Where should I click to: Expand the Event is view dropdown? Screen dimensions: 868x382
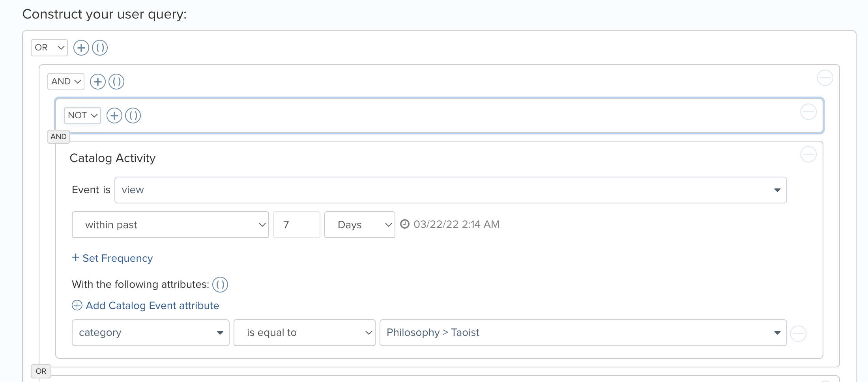(x=451, y=190)
